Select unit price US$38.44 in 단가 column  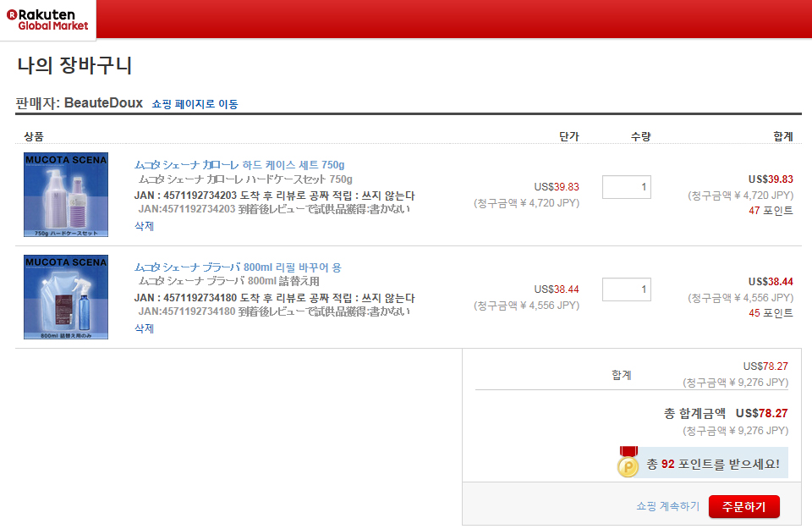(557, 289)
